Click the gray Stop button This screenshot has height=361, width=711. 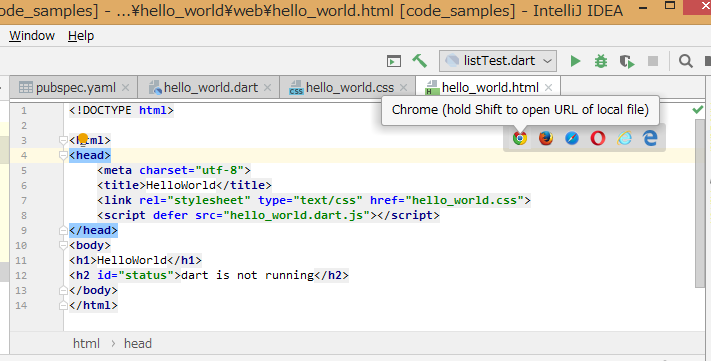coord(653,61)
